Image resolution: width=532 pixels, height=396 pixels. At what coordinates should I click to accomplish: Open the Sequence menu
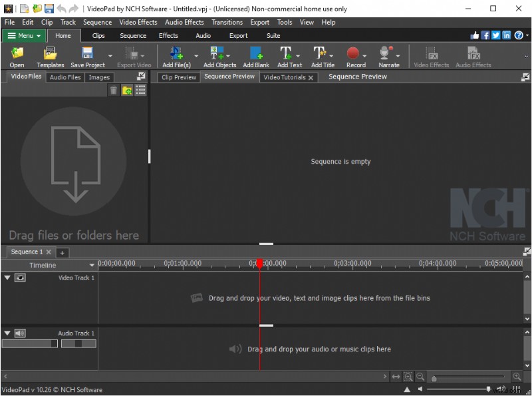click(97, 22)
